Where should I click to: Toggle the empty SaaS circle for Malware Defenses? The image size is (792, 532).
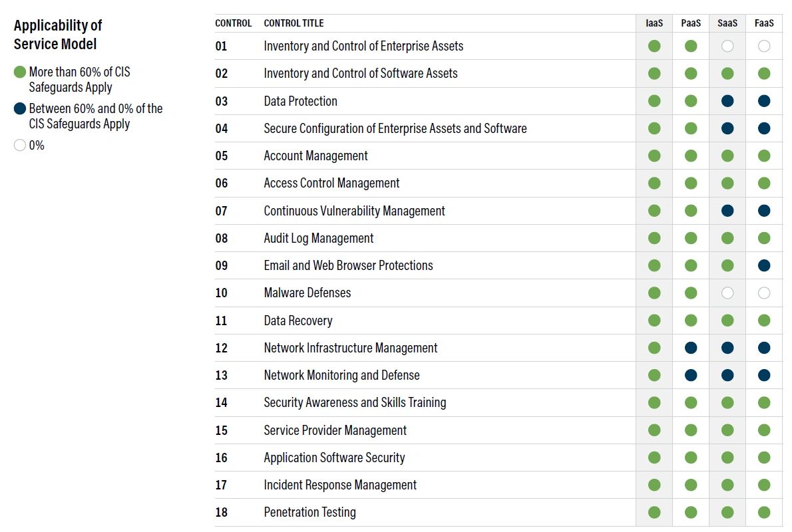(727, 293)
